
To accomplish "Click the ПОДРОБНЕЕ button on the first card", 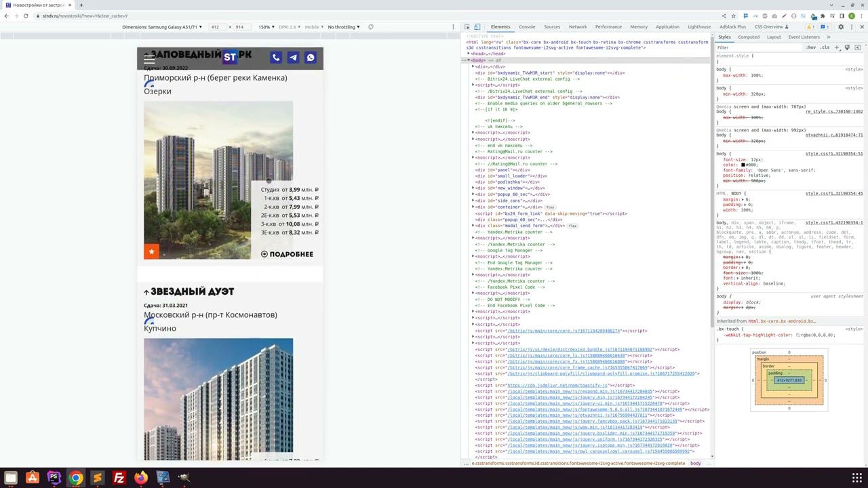I will pyautogui.click(x=287, y=254).
